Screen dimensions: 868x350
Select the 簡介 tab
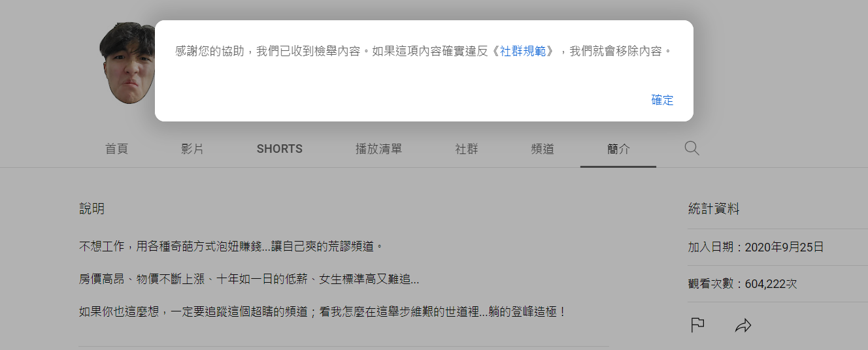click(618, 149)
